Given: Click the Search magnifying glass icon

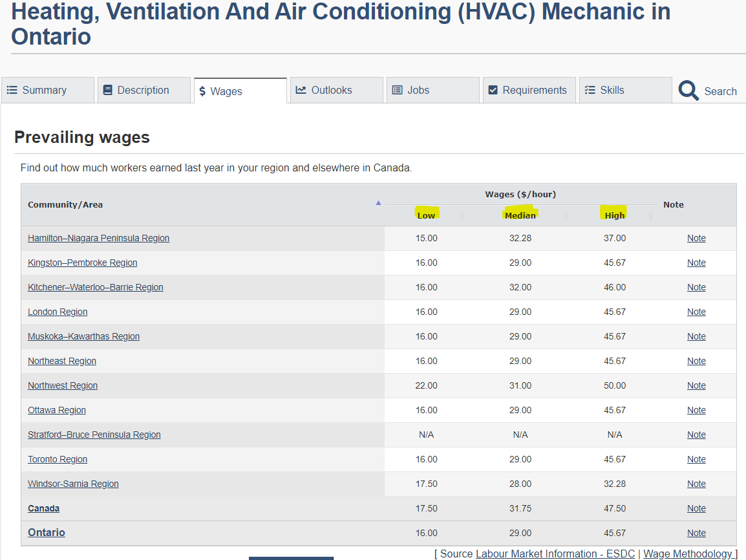Looking at the screenshot, I should [x=688, y=91].
